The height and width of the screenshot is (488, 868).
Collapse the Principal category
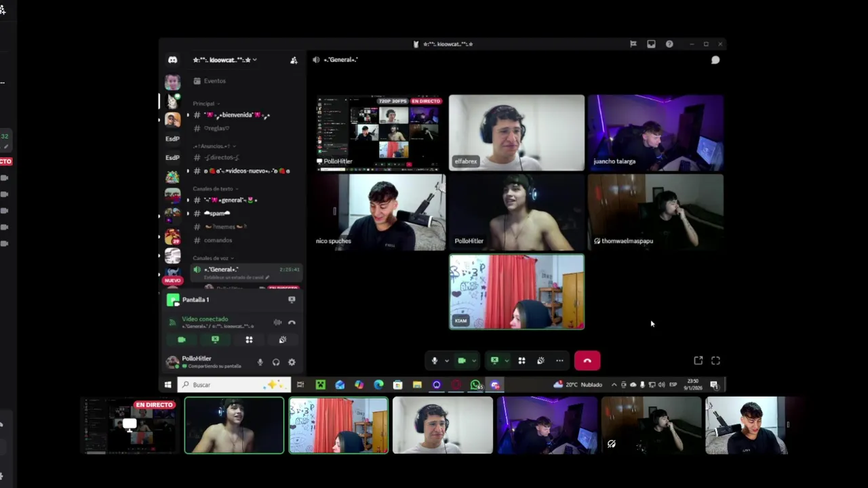(x=206, y=104)
